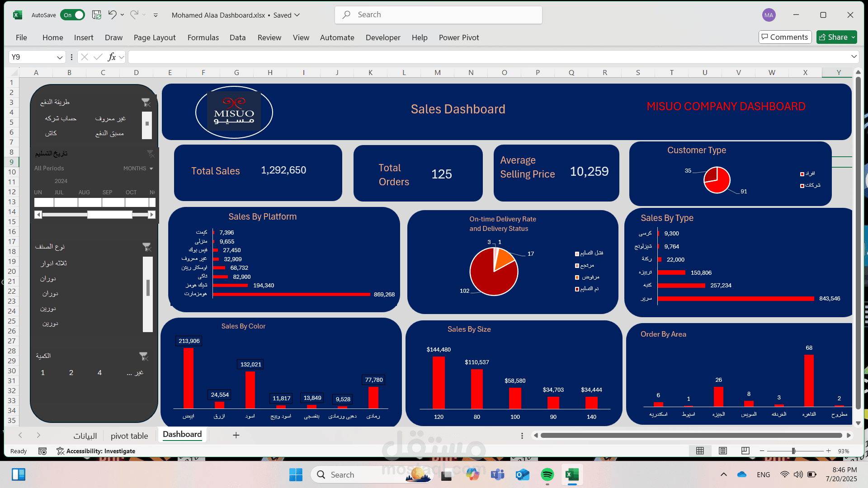Click the Undo arrow icon

click(112, 14)
